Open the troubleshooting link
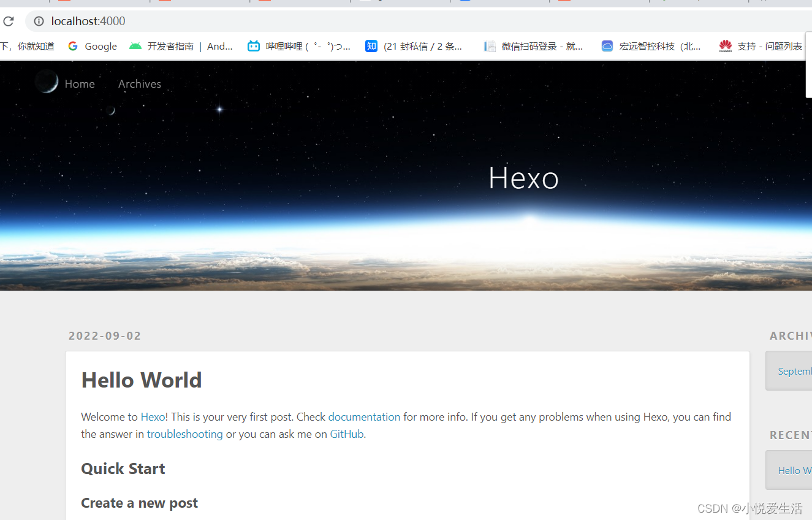Viewport: 812px width, 520px height. (x=184, y=434)
